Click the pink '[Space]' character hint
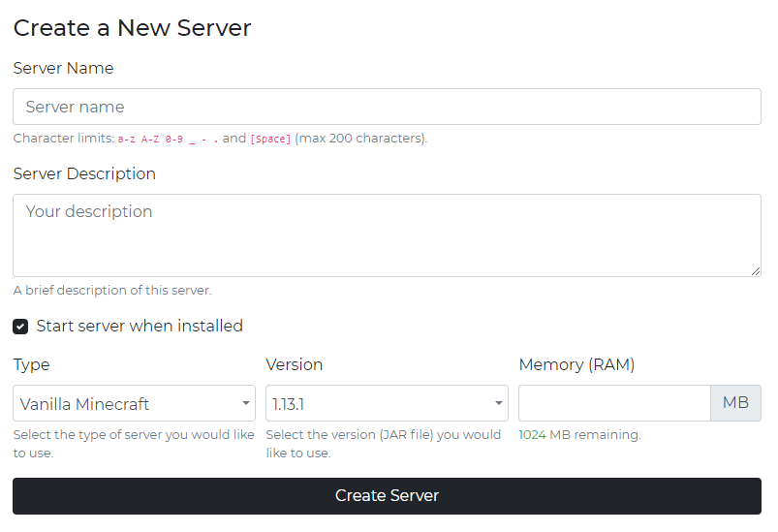 (270, 139)
